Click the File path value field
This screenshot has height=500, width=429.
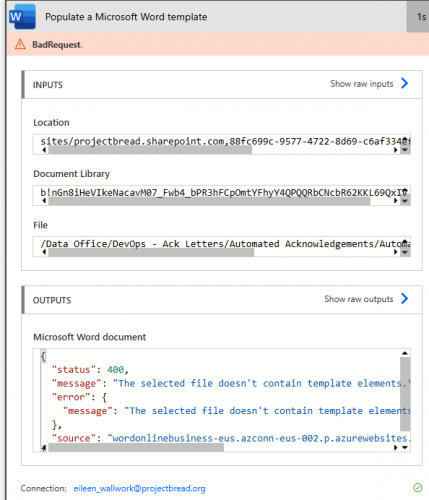tap(221, 244)
